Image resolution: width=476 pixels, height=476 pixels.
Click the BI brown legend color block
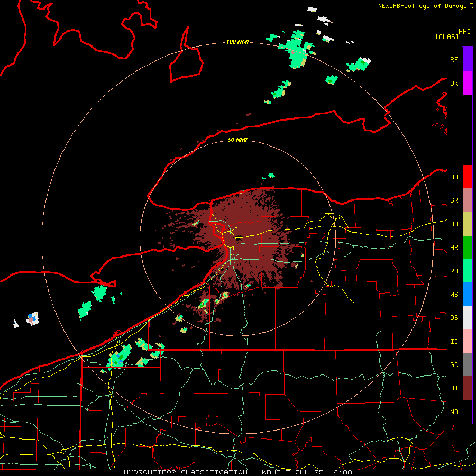pos(467,388)
